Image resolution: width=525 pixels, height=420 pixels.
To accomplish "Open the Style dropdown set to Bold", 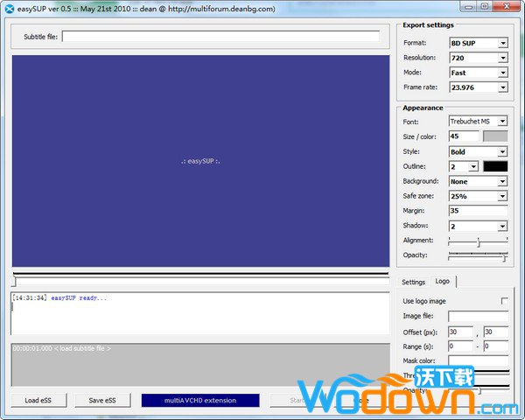I will pos(478,151).
